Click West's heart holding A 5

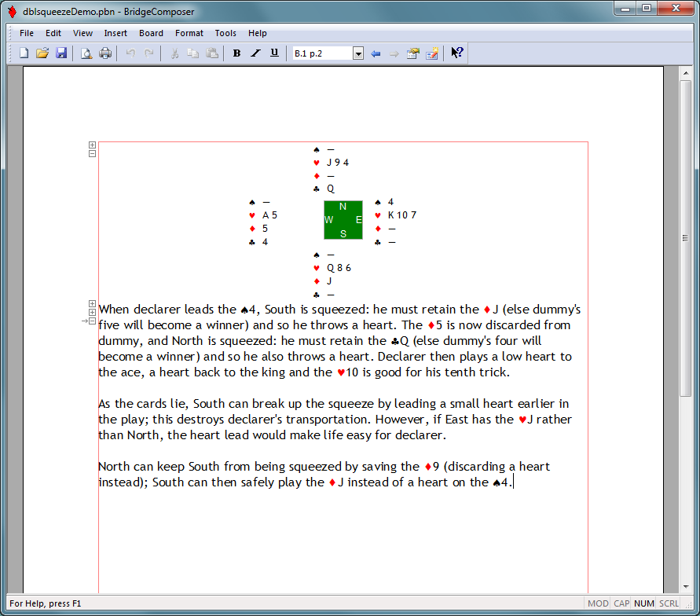tap(269, 215)
